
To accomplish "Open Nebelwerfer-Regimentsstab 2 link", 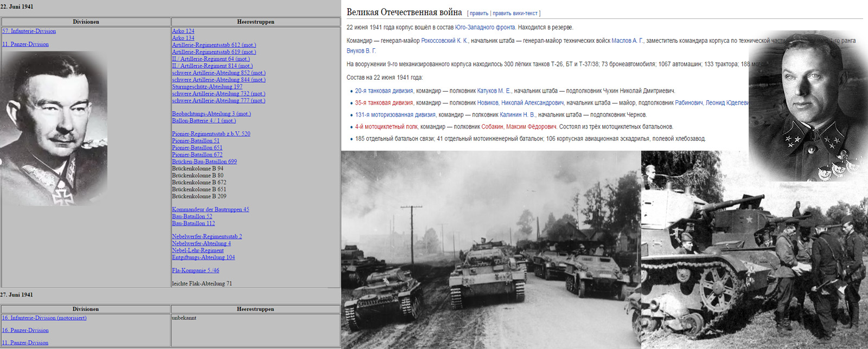I will click(x=207, y=237).
